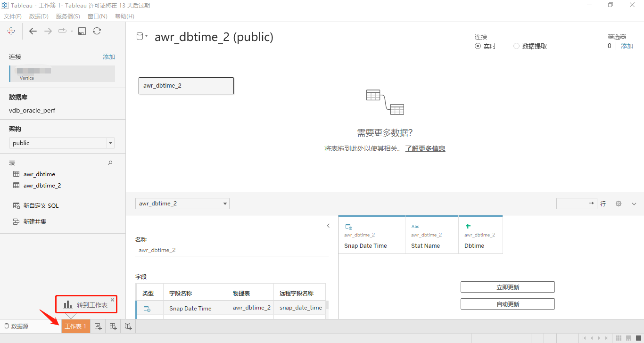This screenshot has height=343, width=644.
Task: Click the row count input field
Action: pos(577,204)
